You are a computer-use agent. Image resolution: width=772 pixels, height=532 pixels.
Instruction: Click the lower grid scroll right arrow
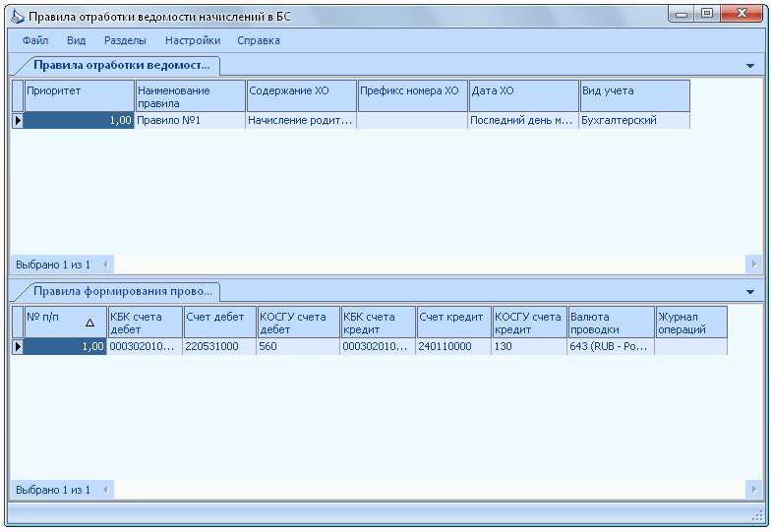pyautogui.click(x=753, y=490)
